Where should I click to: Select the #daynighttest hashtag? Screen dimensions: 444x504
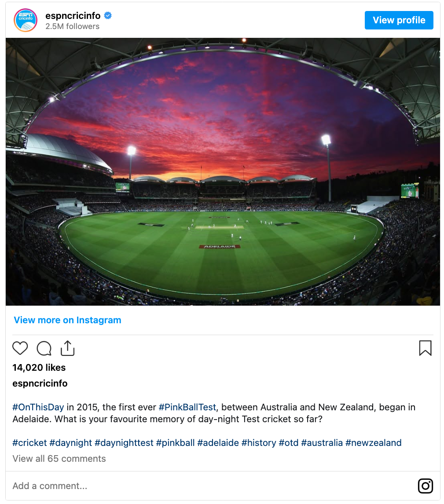point(124,443)
